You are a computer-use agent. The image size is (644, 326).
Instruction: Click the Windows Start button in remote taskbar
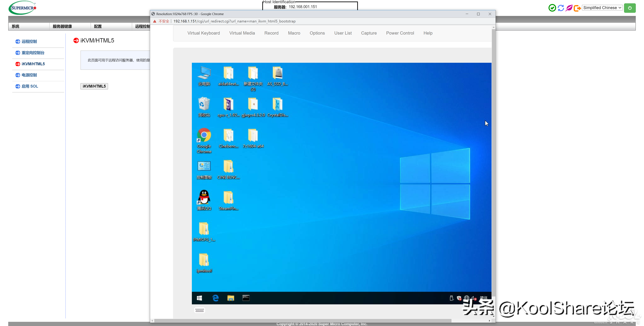click(199, 298)
